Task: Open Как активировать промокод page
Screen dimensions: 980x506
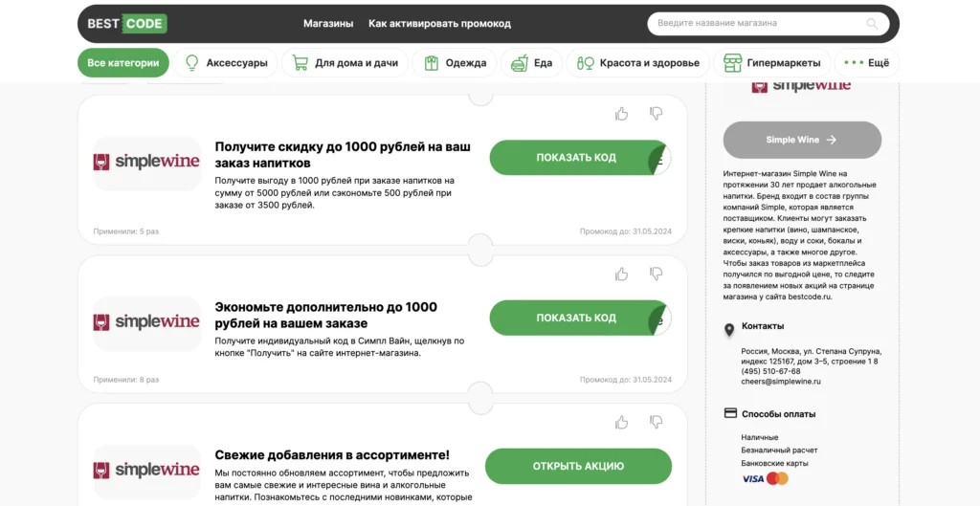Action: click(x=439, y=24)
